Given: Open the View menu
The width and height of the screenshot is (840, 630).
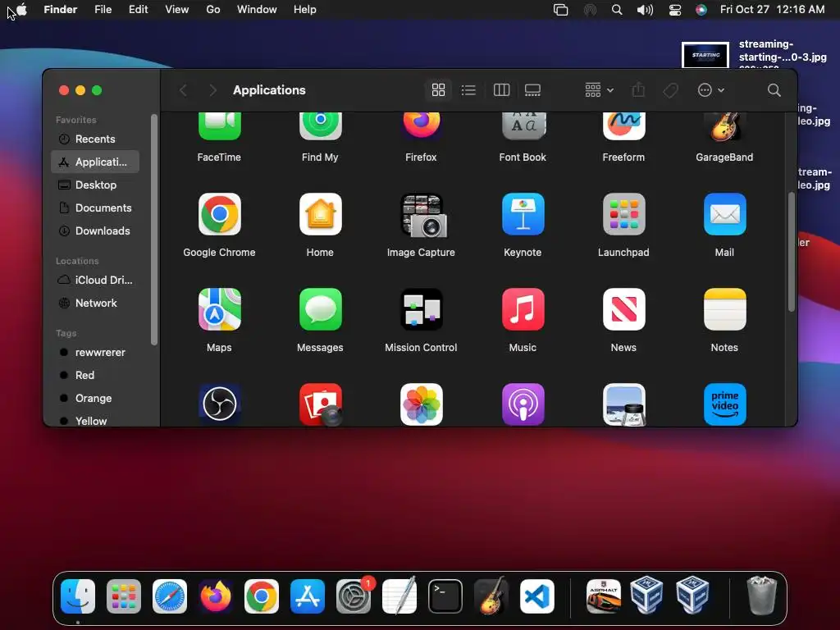Looking at the screenshot, I should 177,10.
